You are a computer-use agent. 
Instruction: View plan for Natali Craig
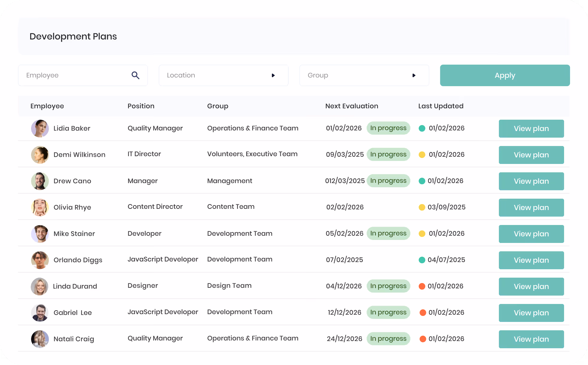(531, 339)
